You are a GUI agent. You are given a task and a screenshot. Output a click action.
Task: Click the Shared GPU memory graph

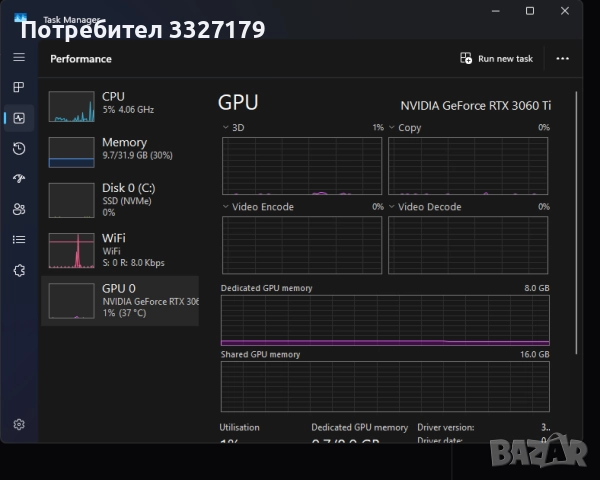[385, 387]
